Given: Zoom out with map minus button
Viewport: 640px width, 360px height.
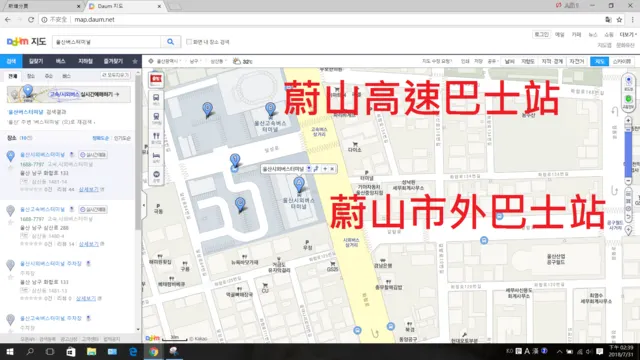Looking at the screenshot, I should pyautogui.click(x=628, y=181).
